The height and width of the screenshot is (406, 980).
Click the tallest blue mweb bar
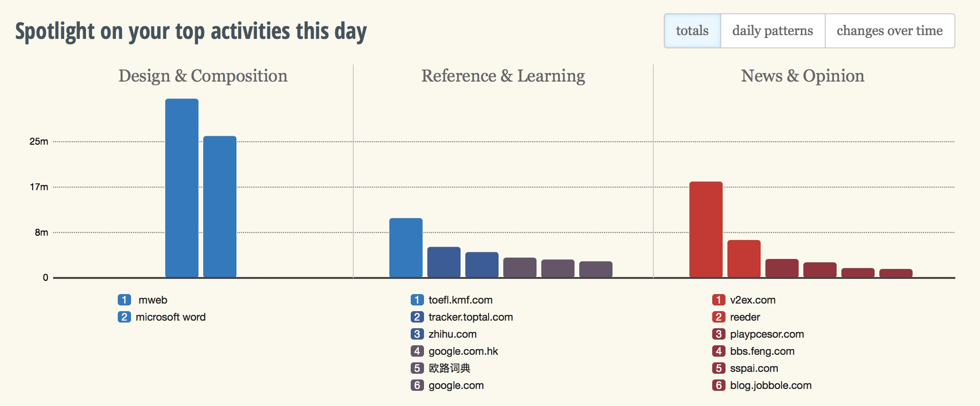182,188
